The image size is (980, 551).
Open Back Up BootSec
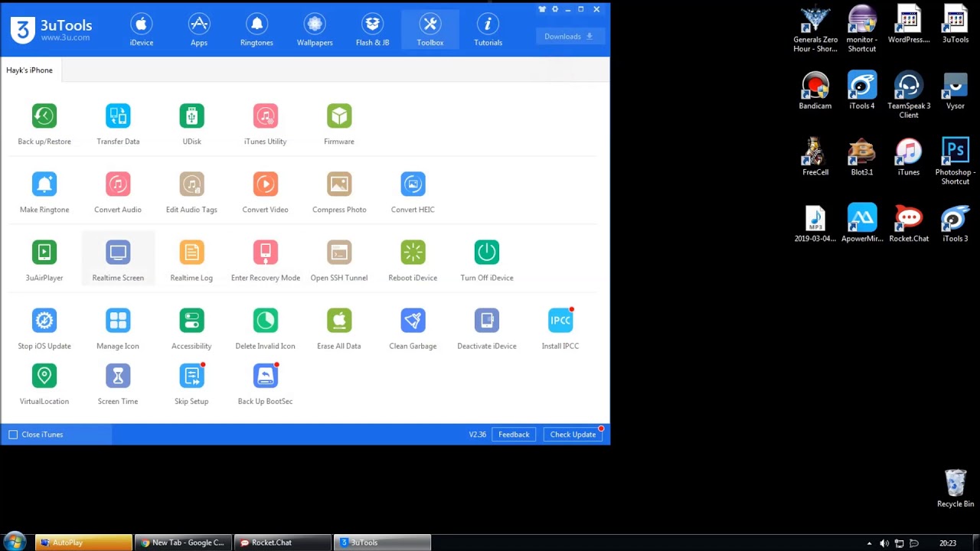click(x=265, y=385)
